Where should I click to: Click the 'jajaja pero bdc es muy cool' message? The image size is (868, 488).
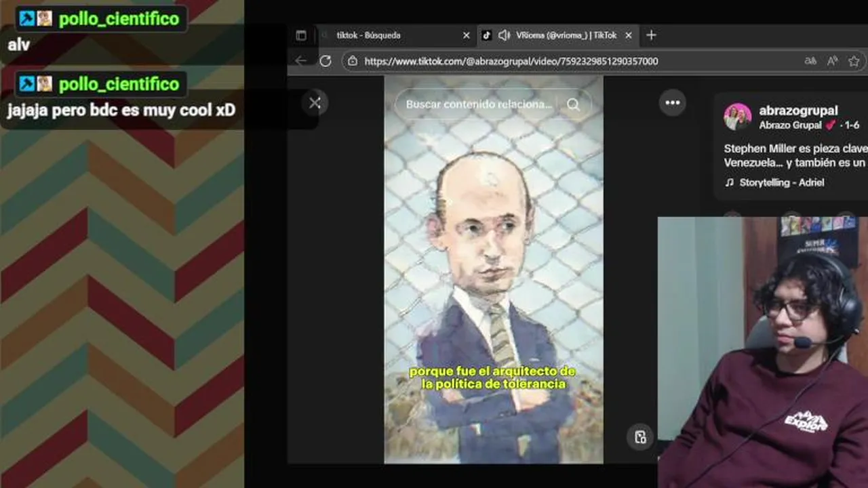coord(121,110)
